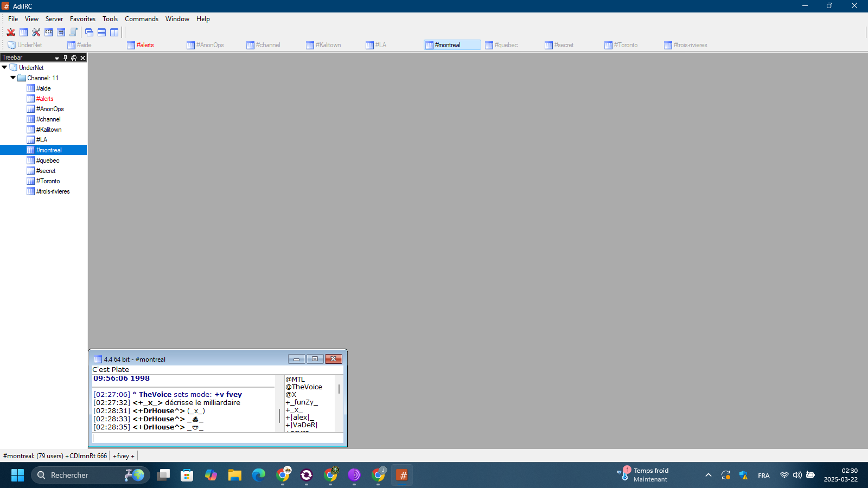
Task: Select #alerts in the Treebar
Action: point(44,99)
